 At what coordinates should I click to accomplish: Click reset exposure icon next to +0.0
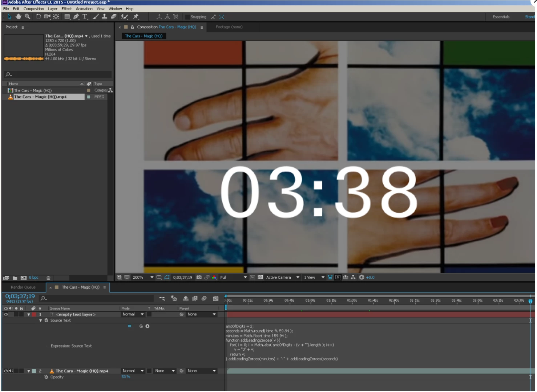point(362,277)
